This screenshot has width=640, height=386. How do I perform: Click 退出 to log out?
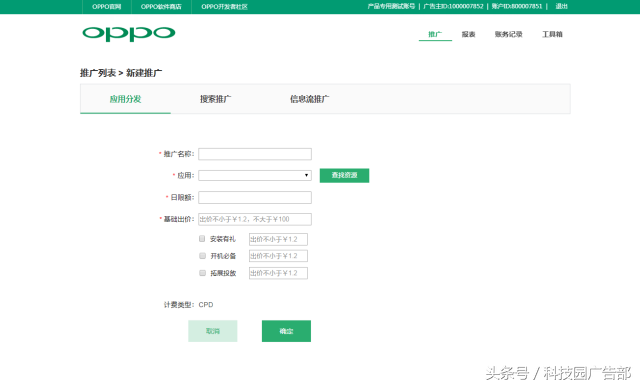pos(561,6)
